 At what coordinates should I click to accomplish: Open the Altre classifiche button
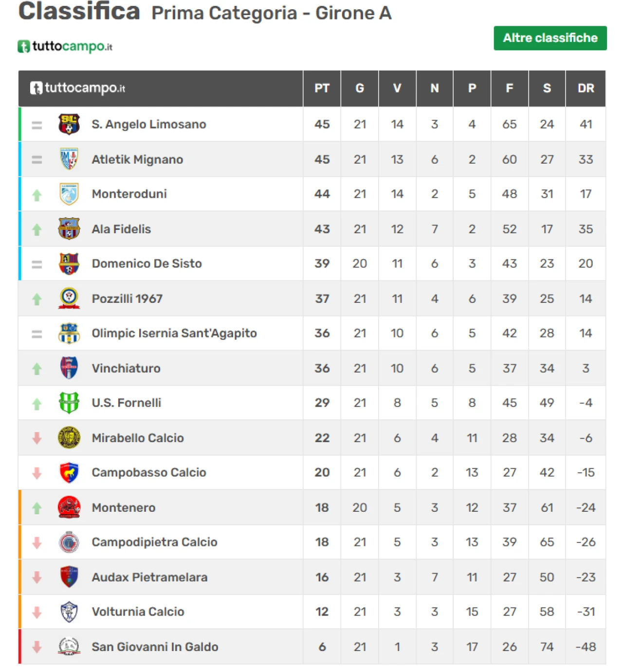pyautogui.click(x=550, y=38)
